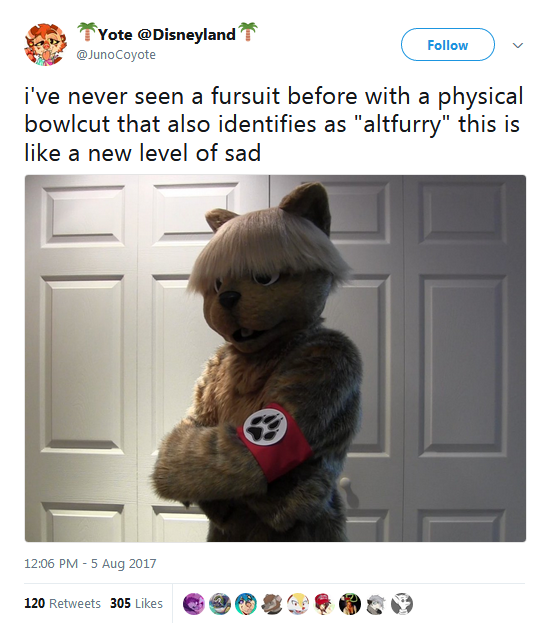Open the @JunoCoyote handle link
The height and width of the screenshot is (623, 554).
point(116,54)
